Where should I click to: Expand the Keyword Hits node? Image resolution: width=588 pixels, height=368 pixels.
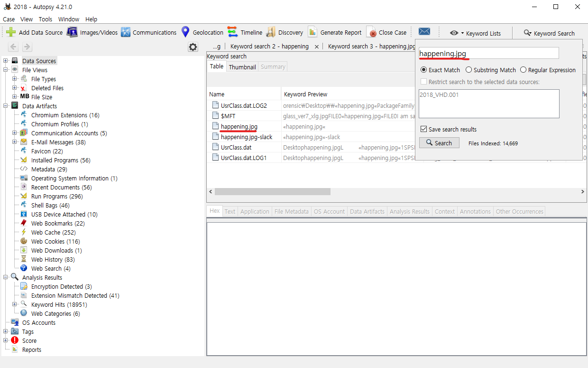15,304
